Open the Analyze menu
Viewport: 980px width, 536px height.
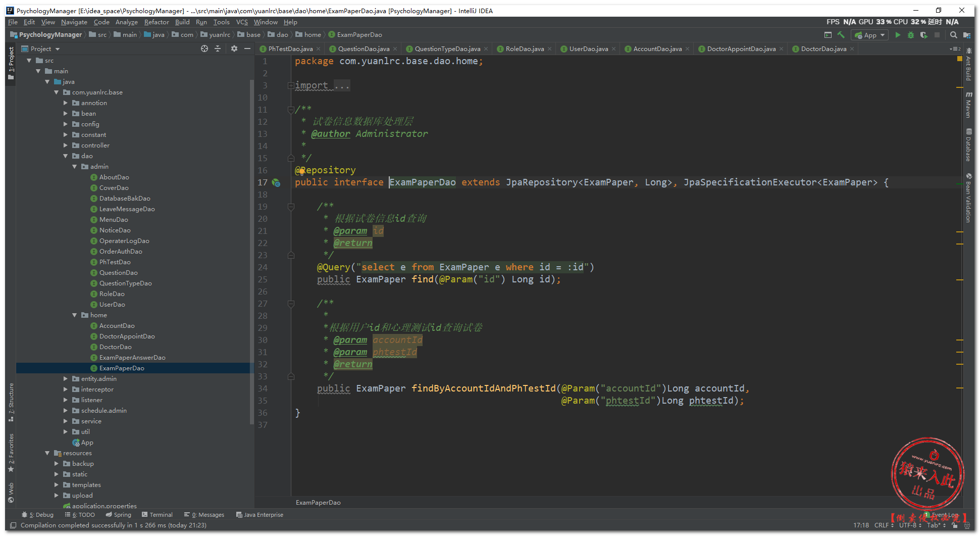pyautogui.click(x=126, y=22)
